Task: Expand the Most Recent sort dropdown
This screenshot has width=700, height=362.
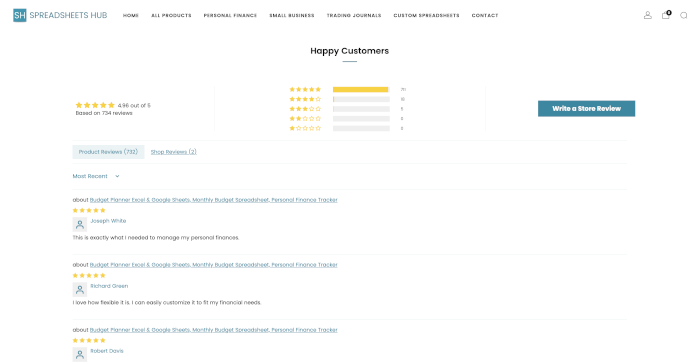Action: pyautogui.click(x=96, y=176)
